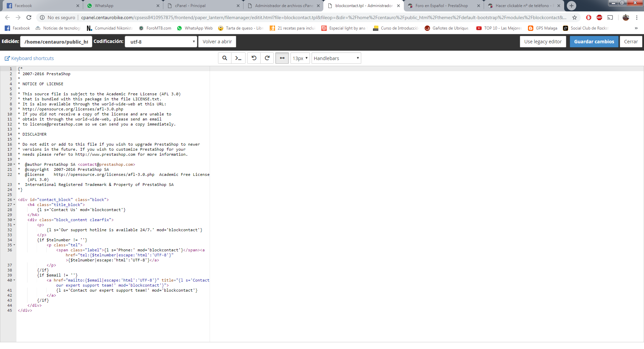Close the blockcontact.tpl tab

pos(398,6)
